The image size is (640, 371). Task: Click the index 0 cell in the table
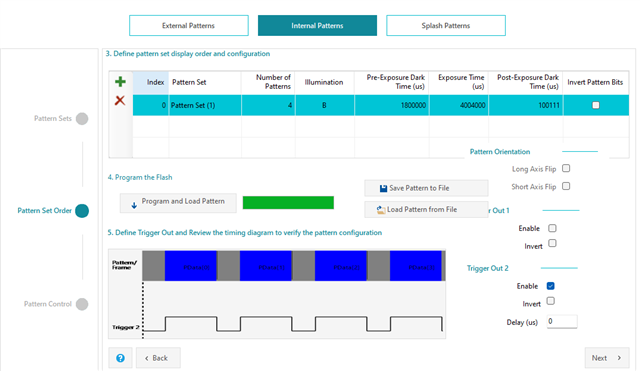151,105
